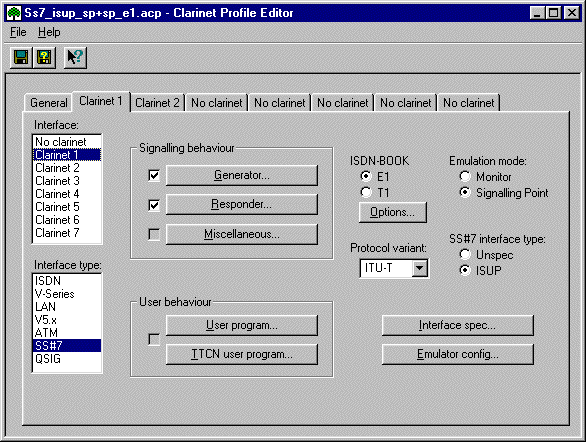This screenshot has width=586, height=442.
Task: Enable the Miscellaneous checkbox
Action: 154,234
